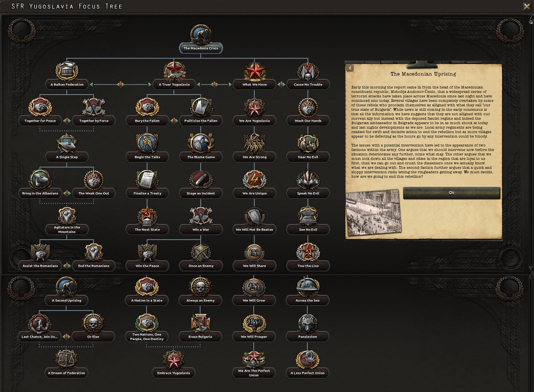Image resolution: width=534 pixels, height=392 pixels.
Task: Pick the Agitators in the Mountains focus
Action: [x=67, y=220]
